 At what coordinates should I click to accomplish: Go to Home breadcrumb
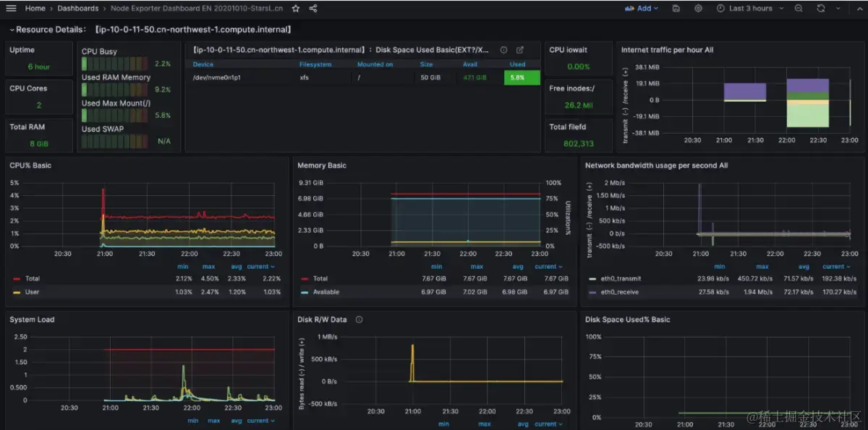click(x=35, y=9)
